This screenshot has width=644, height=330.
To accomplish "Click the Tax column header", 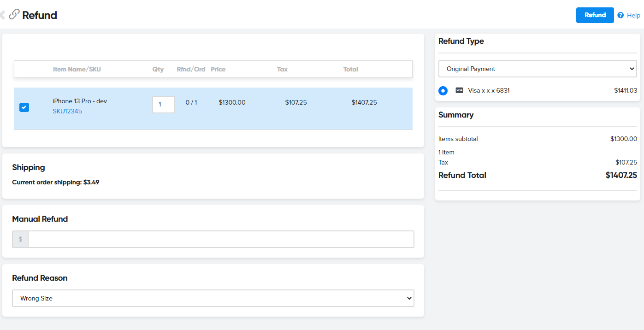I will (x=282, y=69).
